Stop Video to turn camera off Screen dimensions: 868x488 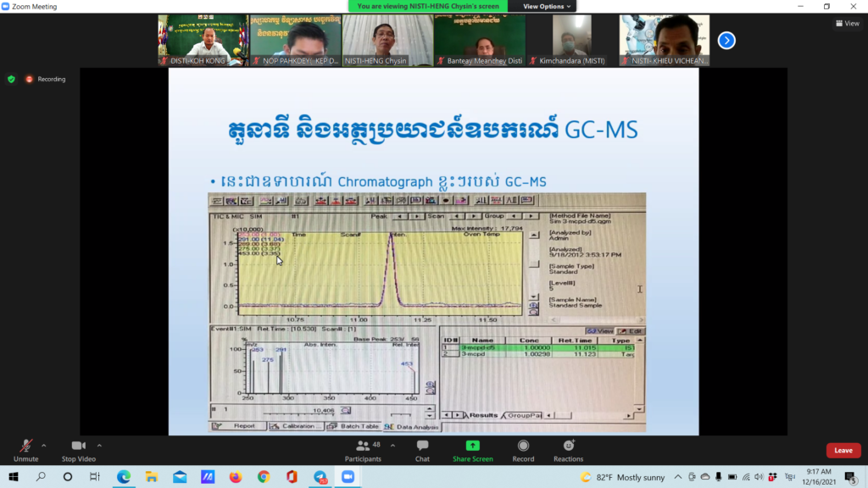(x=78, y=449)
